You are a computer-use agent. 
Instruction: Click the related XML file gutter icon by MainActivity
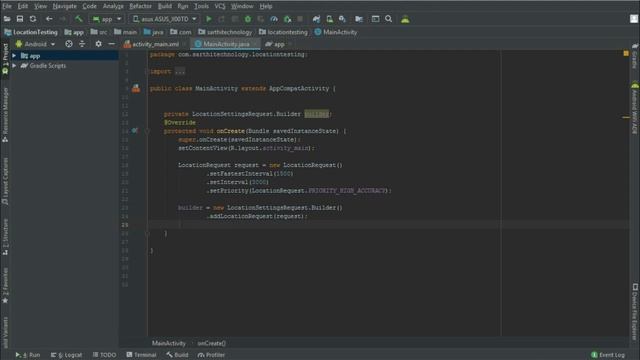[136, 88]
